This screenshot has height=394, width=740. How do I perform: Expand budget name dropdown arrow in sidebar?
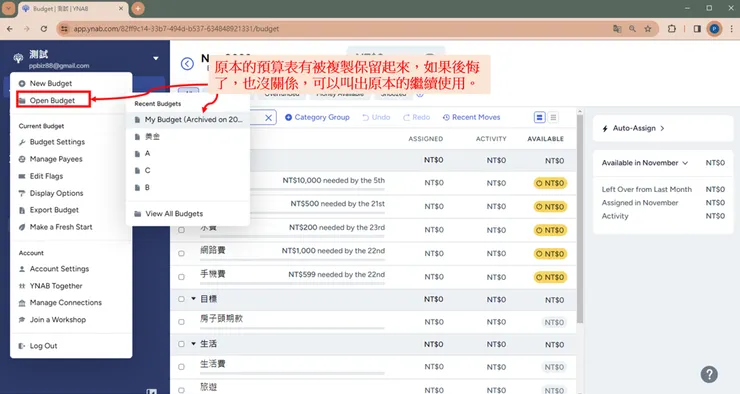(155, 59)
